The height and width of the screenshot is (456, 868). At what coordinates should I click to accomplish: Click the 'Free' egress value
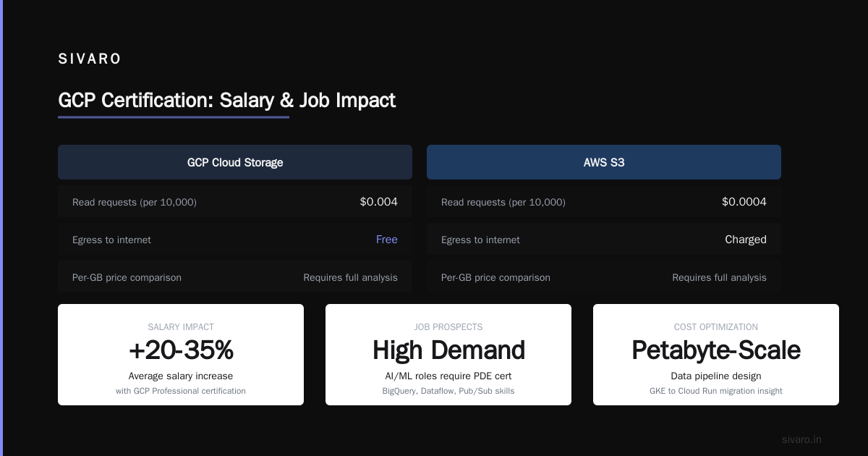pyautogui.click(x=386, y=240)
